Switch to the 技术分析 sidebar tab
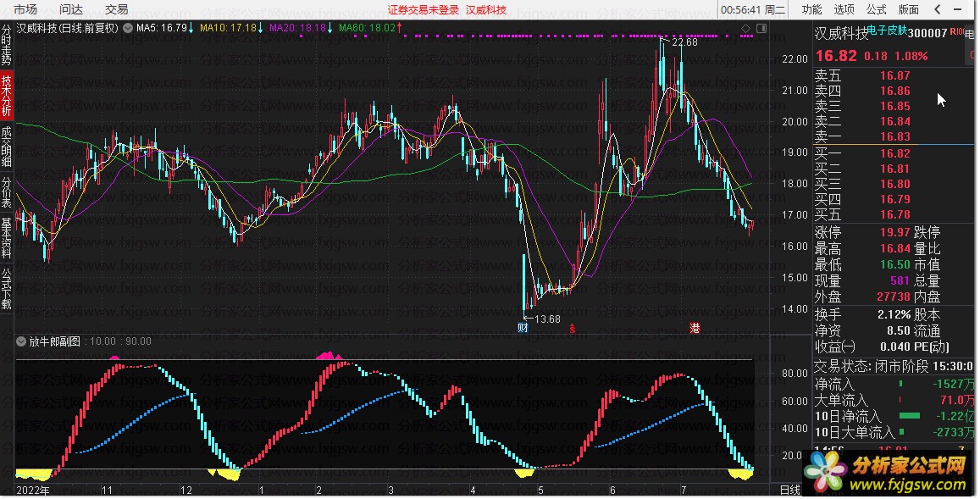 (x=6, y=95)
